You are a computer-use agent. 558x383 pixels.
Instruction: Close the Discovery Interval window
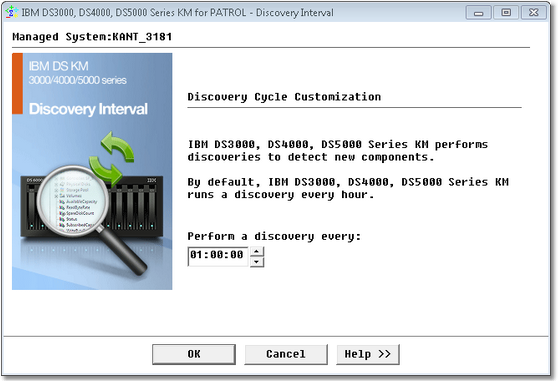(534, 13)
